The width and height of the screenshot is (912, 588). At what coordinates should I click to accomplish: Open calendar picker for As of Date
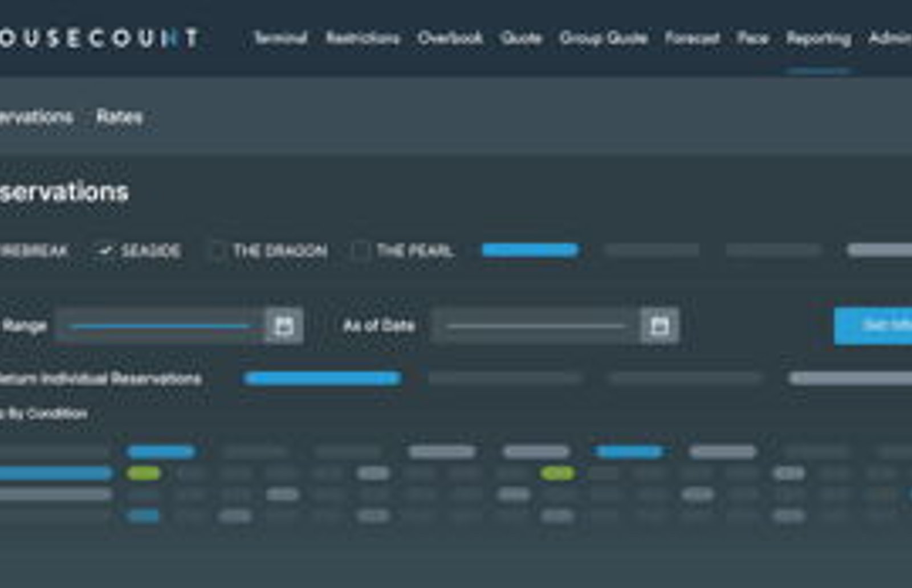point(659,326)
